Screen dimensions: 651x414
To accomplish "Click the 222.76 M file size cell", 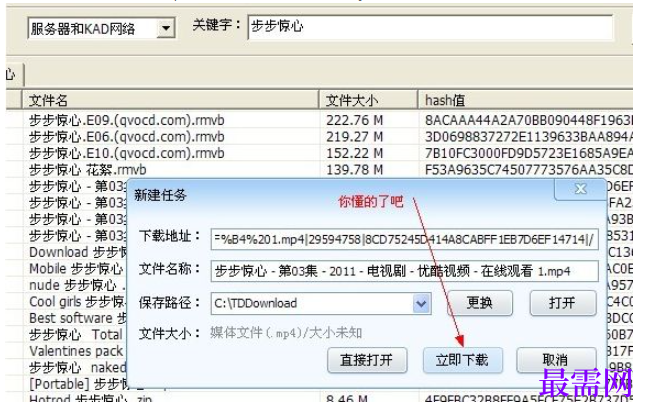I will click(354, 120).
